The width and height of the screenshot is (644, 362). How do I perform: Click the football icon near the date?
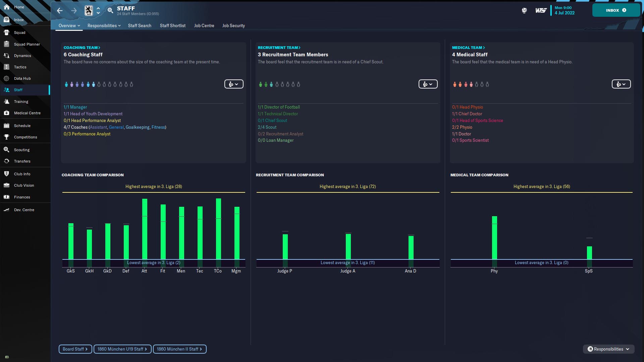coord(524,11)
